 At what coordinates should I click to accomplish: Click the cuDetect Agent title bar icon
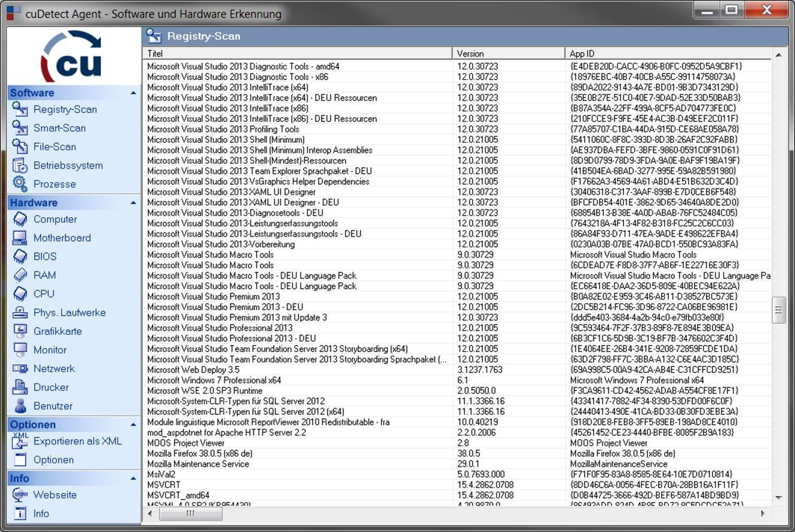tap(13, 13)
